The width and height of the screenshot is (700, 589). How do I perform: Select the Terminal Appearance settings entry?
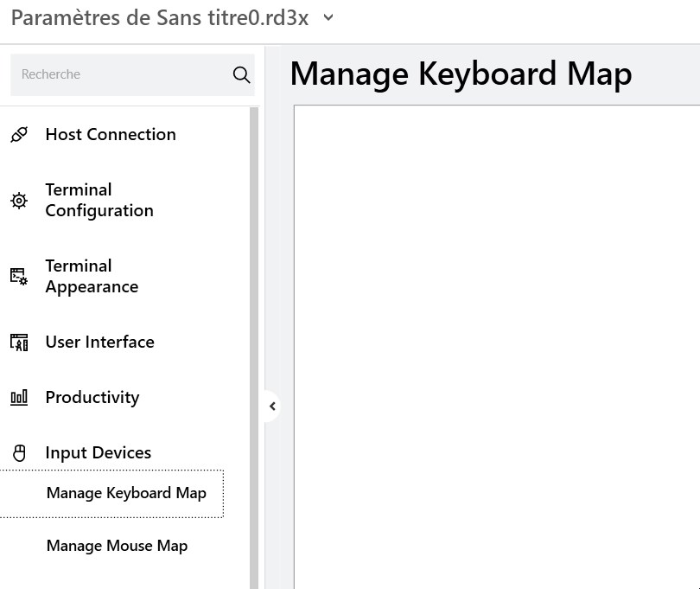pyautogui.click(x=92, y=276)
